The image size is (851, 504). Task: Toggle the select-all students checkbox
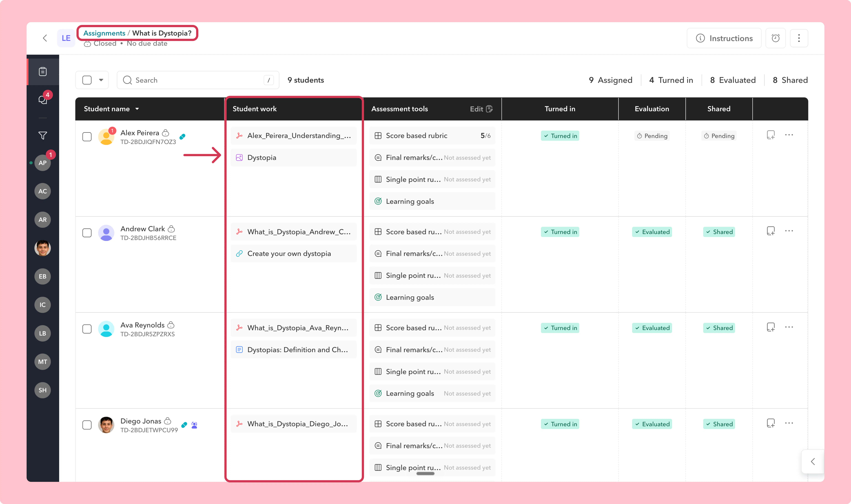(87, 80)
